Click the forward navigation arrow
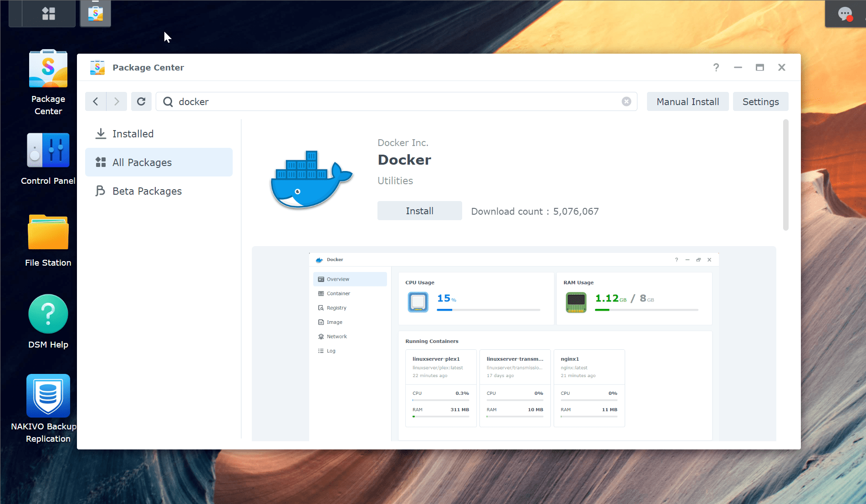Screen dimensions: 866x504 point(116,101)
